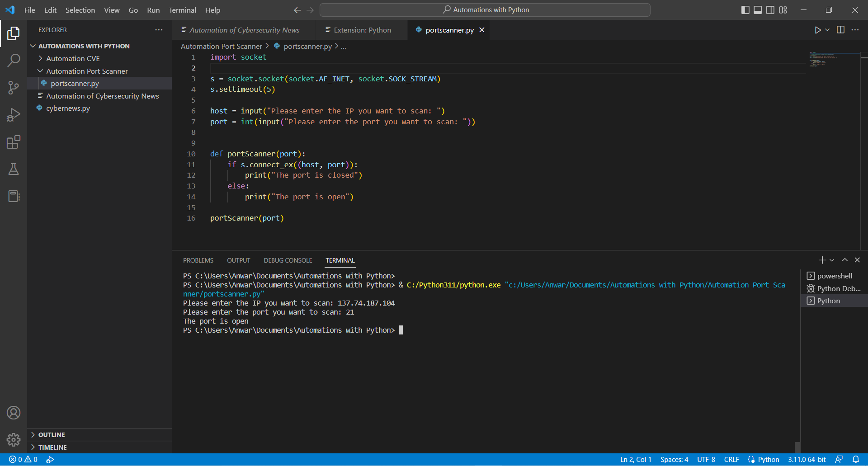This screenshot has height=466, width=868.
Task: Toggle the secondary side bar
Action: click(770, 10)
